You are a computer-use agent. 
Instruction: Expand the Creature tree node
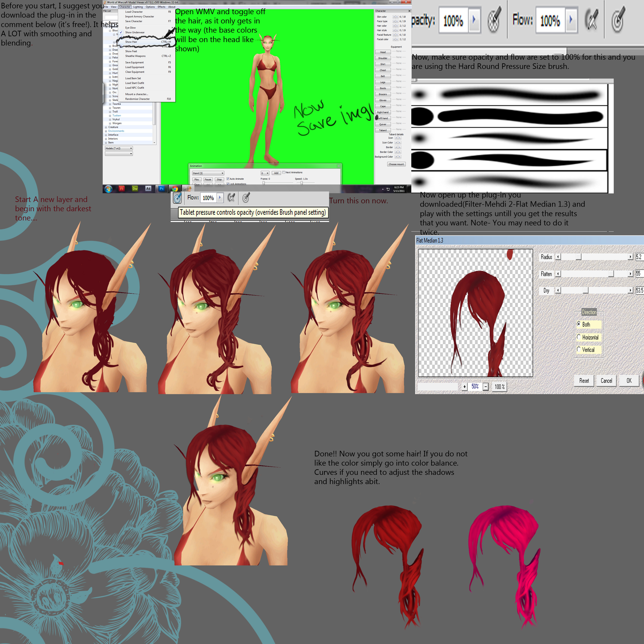106,127
